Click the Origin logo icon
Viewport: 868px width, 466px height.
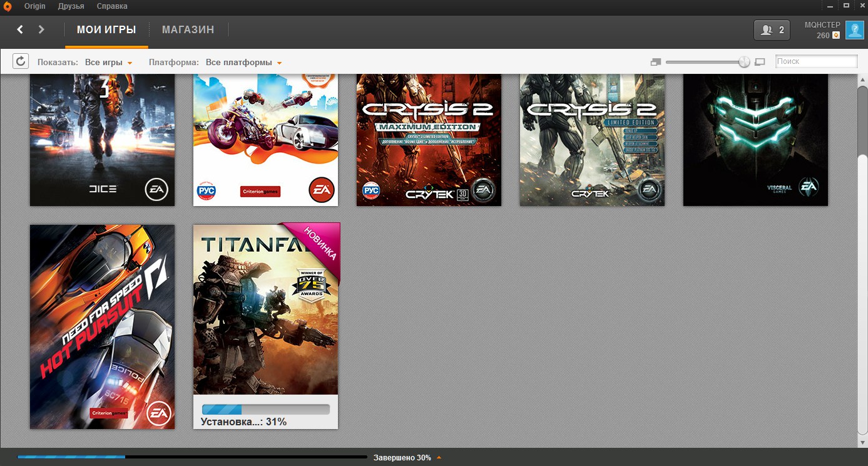[8, 6]
